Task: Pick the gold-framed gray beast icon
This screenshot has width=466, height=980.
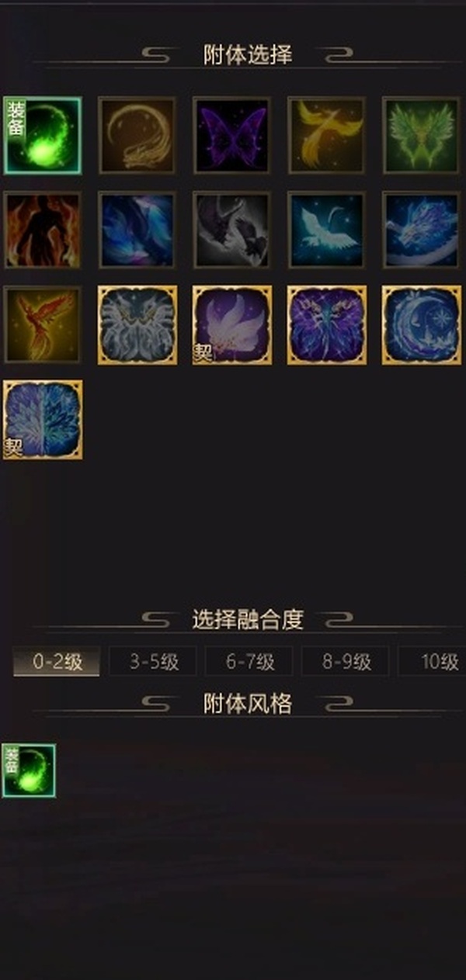Action: pos(137,324)
